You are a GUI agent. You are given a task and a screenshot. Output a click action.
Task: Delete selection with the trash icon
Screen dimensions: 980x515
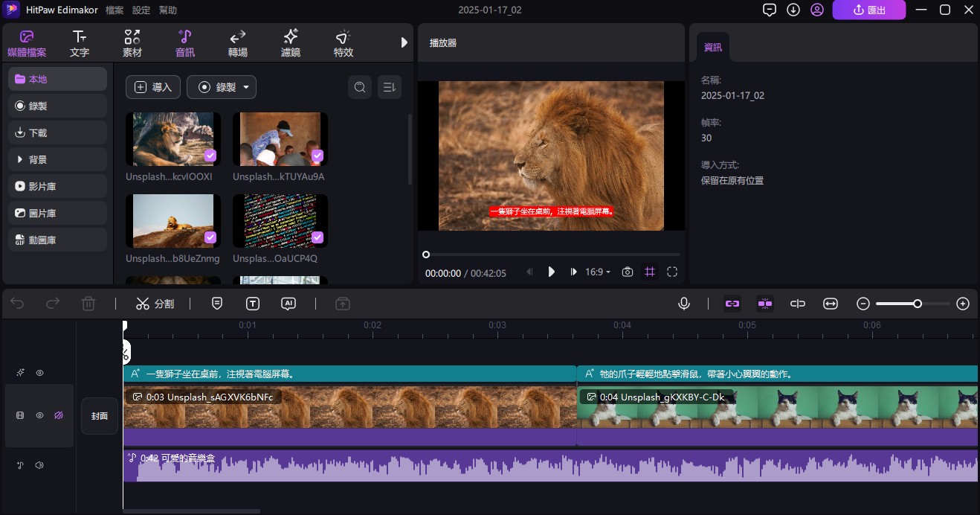[88, 304]
